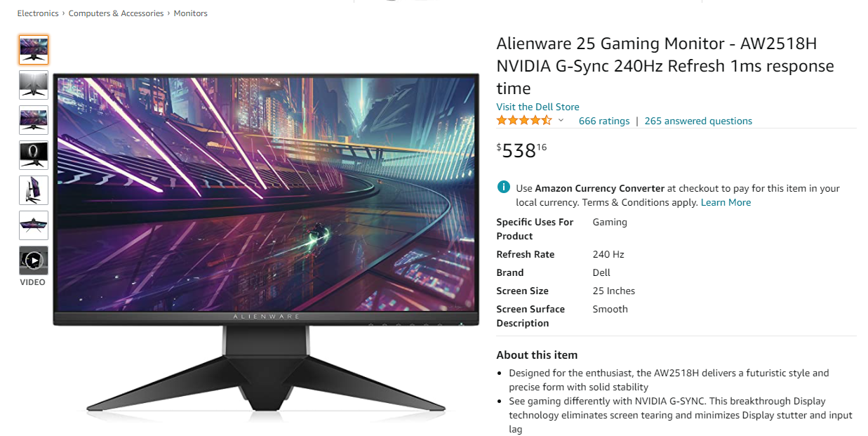Image resolution: width=868 pixels, height=436 pixels.
Task: Visit the Dell Store link
Action: (x=538, y=107)
